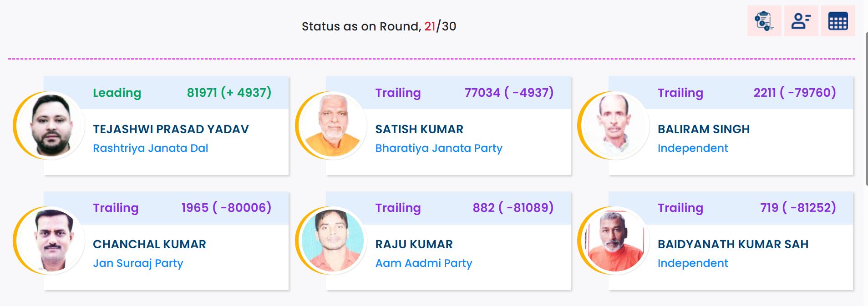The image size is (868, 306).
Task: Click Satish Kumar's candidate photo
Action: [333, 125]
